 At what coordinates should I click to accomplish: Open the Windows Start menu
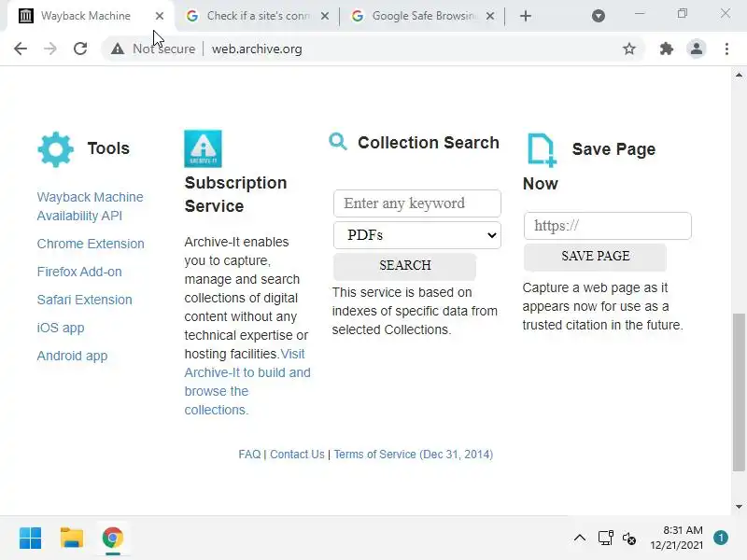point(31,538)
